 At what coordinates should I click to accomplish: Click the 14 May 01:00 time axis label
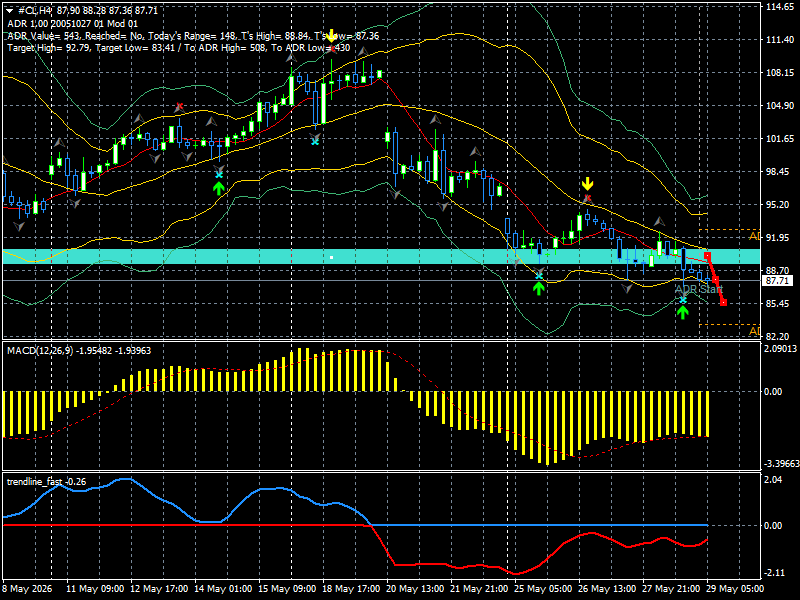[223, 589]
